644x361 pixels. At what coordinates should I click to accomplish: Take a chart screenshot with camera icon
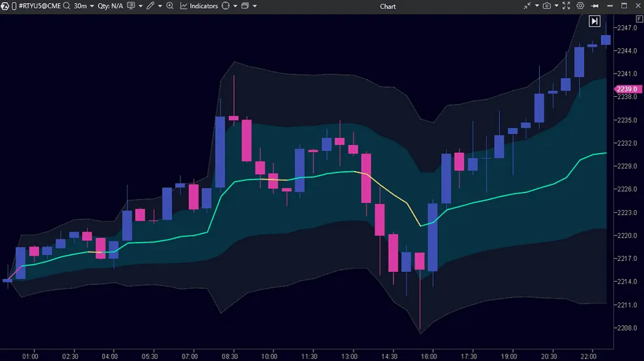(547, 6)
